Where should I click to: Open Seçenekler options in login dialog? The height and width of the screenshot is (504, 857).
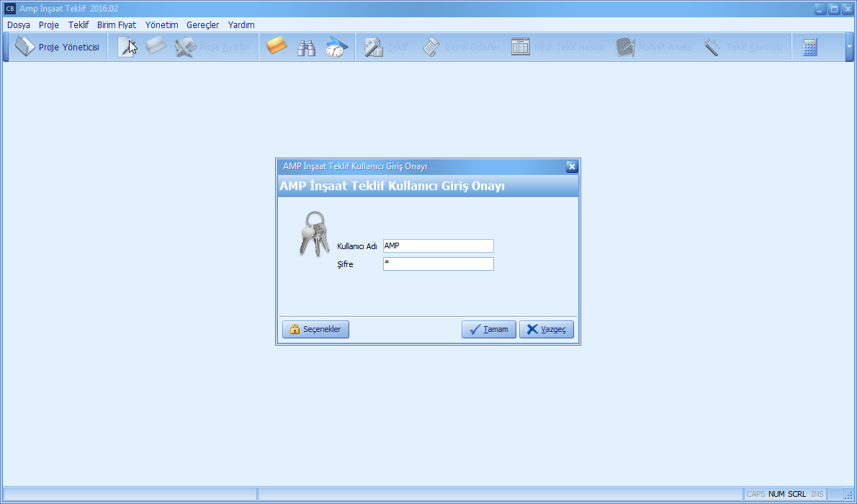click(315, 329)
